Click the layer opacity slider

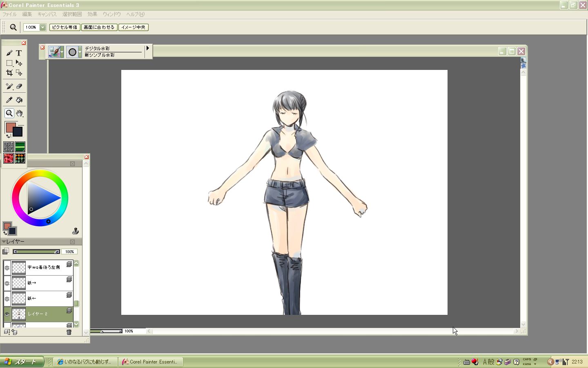[36, 251]
